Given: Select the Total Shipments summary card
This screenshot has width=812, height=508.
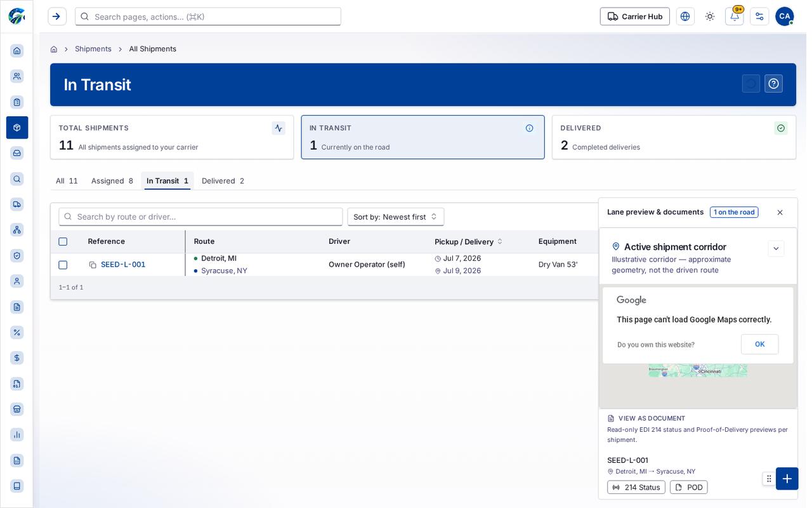Looking at the screenshot, I should point(172,137).
